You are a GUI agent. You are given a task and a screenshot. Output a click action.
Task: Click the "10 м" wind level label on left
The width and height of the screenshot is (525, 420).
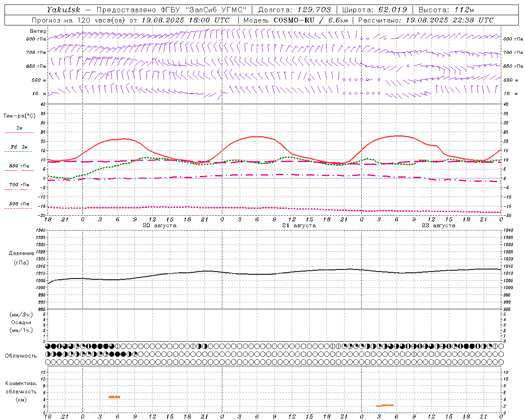tap(39, 94)
